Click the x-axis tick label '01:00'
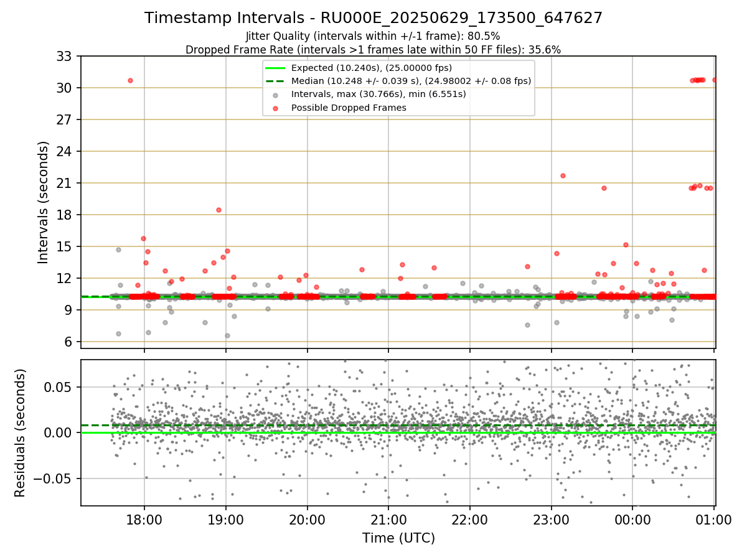747x560 pixels. 714,519
